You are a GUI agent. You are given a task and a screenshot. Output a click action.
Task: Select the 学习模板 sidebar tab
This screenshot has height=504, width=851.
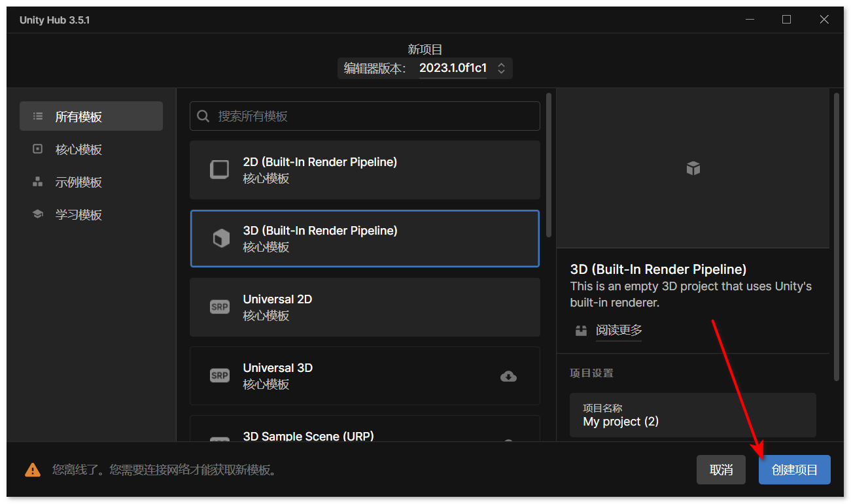coord(91,214)
